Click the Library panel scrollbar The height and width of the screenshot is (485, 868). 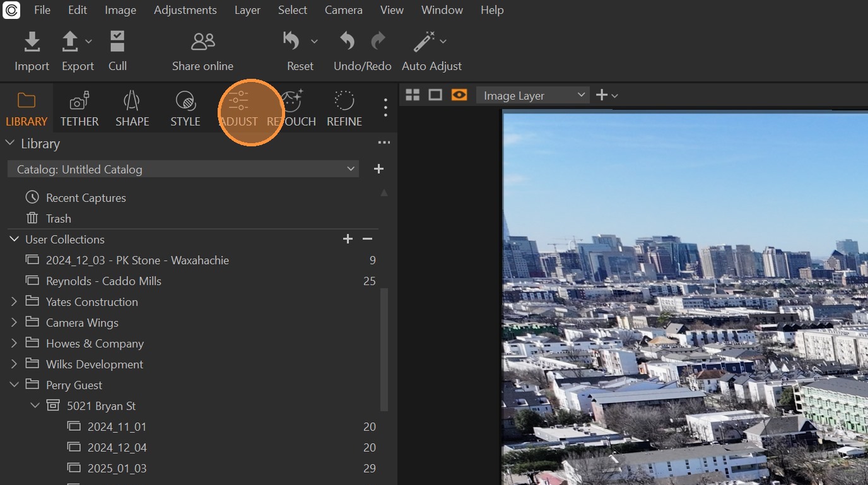click(385, 349)
